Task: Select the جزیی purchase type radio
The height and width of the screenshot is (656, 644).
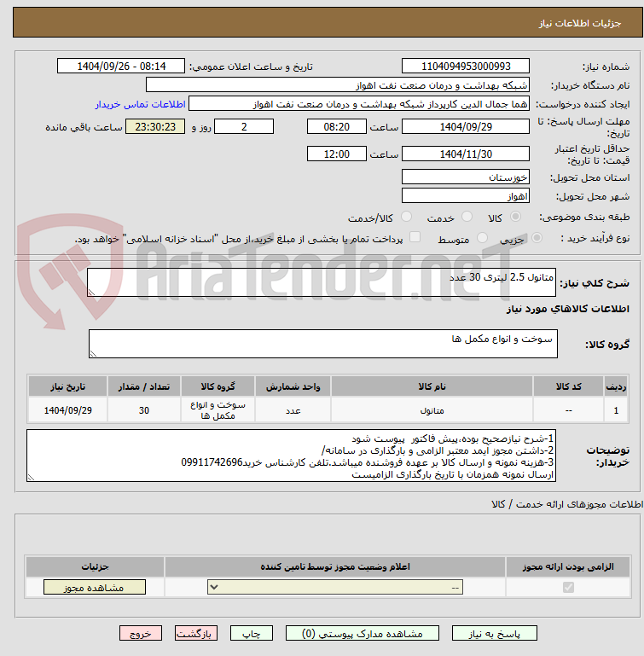Action: pyautogui.click(x=537, y=238)
